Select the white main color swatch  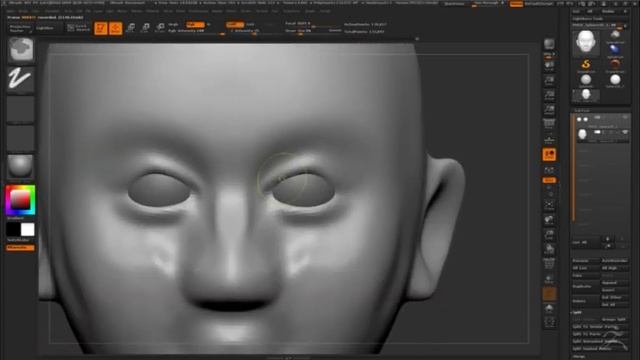(x=28, y=229)
